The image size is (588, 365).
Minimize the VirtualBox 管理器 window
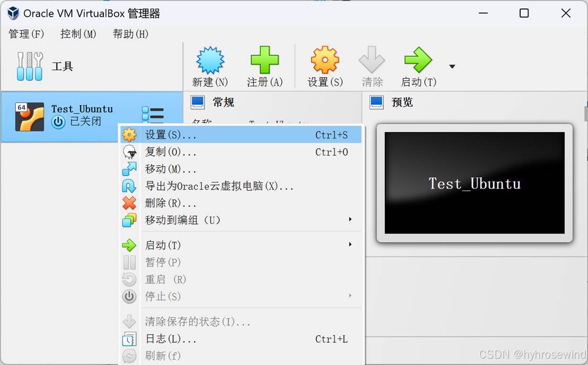click(483, 13)
